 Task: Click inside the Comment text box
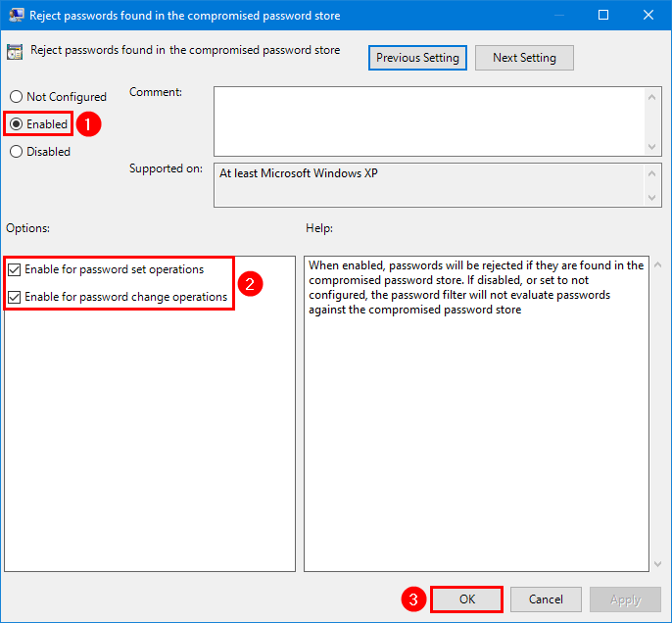point(429,121)
